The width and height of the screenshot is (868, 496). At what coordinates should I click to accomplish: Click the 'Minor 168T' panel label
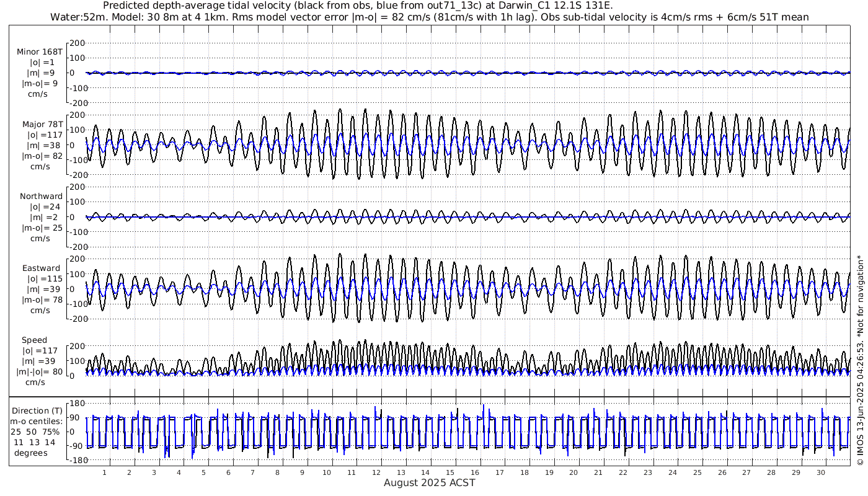[40, 52]
